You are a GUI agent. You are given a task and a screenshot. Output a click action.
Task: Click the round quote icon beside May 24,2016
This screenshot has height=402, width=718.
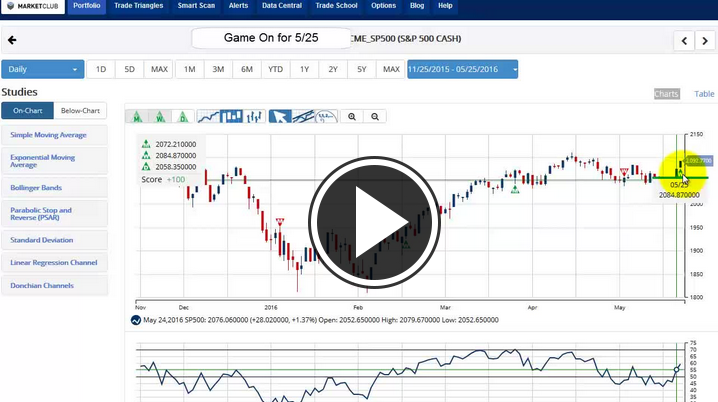pos(136,320)
